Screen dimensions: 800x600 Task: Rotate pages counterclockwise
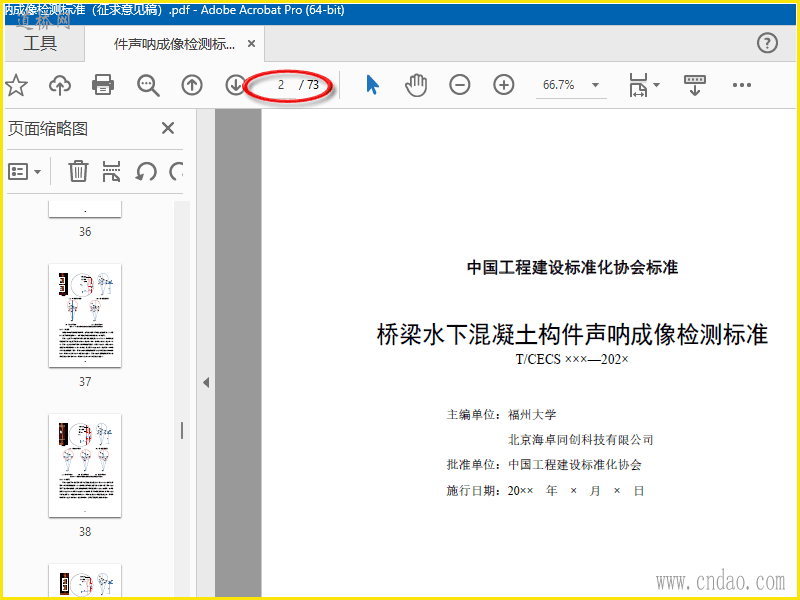click(146, 172)
